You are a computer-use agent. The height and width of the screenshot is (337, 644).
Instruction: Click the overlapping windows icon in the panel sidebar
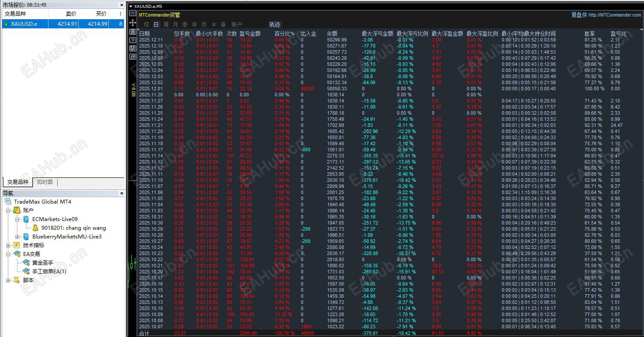tap(133, 57)
